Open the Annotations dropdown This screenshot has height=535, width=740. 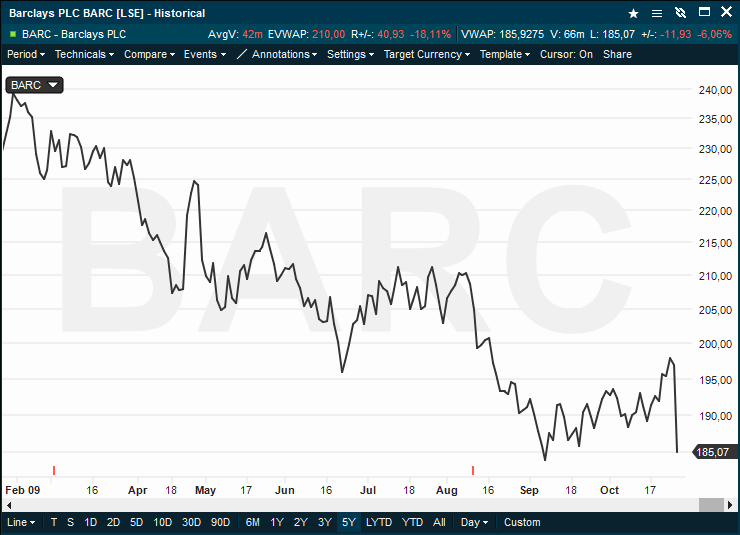(x=285, y=54)
